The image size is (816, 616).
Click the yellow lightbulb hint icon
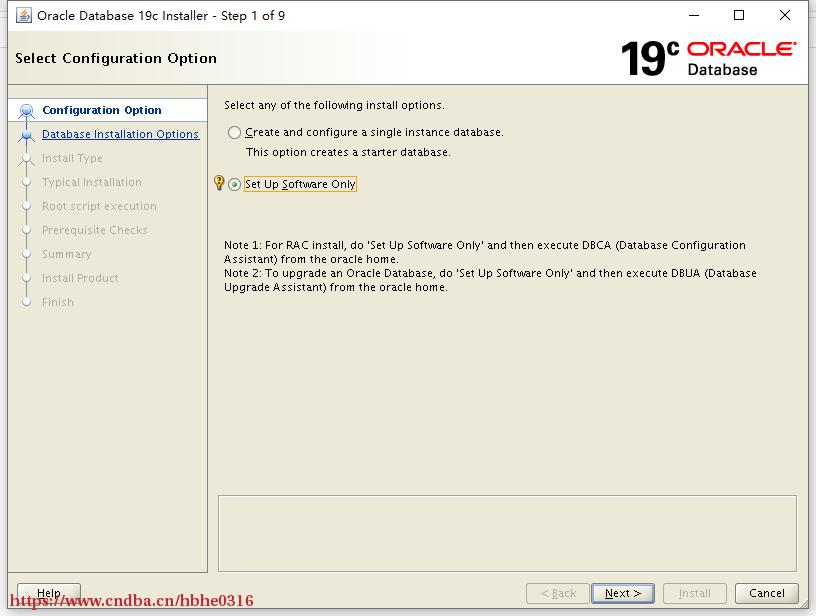pos(219,183)
